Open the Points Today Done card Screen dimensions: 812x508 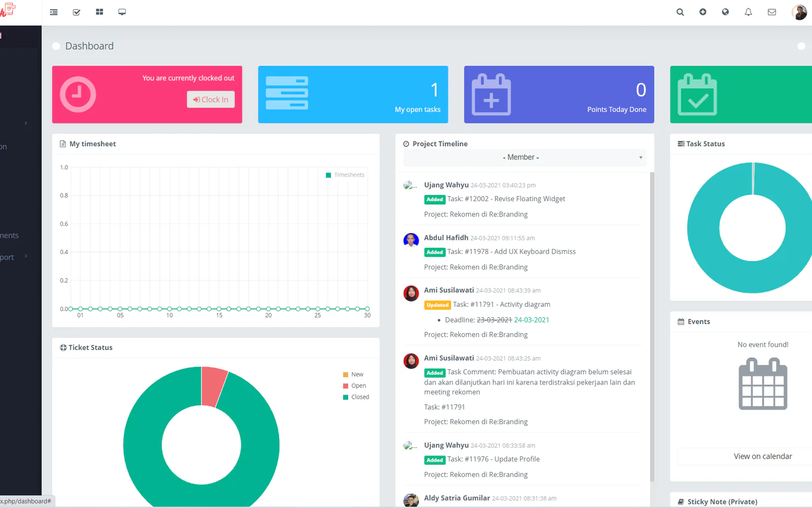(x=559, y=94)
